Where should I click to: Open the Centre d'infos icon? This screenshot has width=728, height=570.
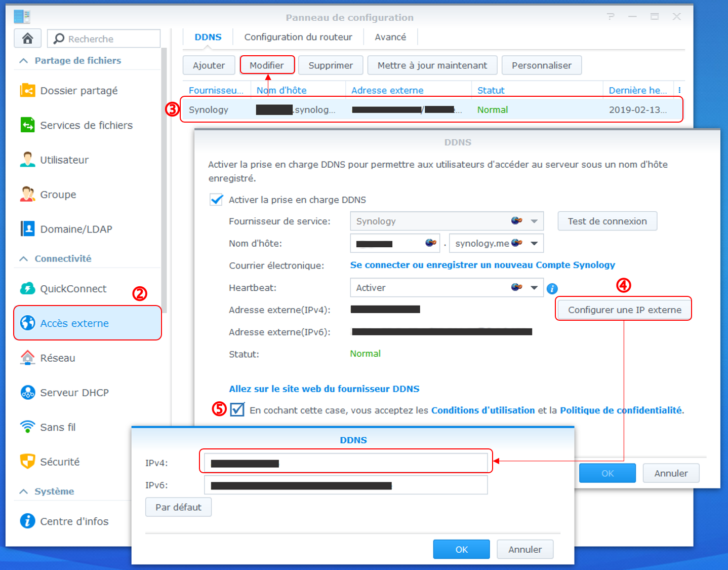27,521
